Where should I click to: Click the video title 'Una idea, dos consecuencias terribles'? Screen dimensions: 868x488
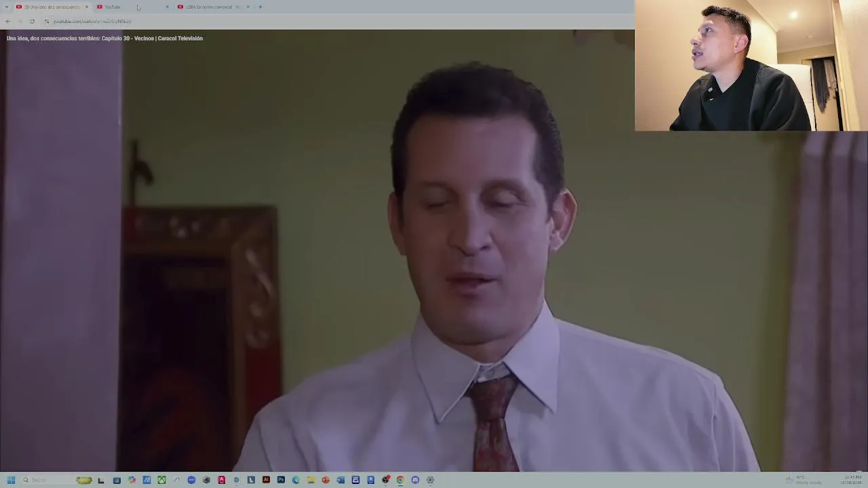coord(104,39)
